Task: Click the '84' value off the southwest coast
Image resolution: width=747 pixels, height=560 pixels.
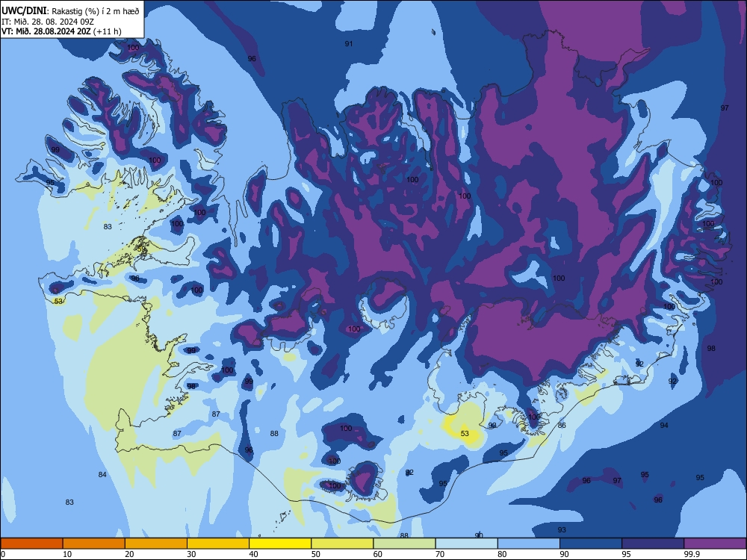Action: click(102, 474)
